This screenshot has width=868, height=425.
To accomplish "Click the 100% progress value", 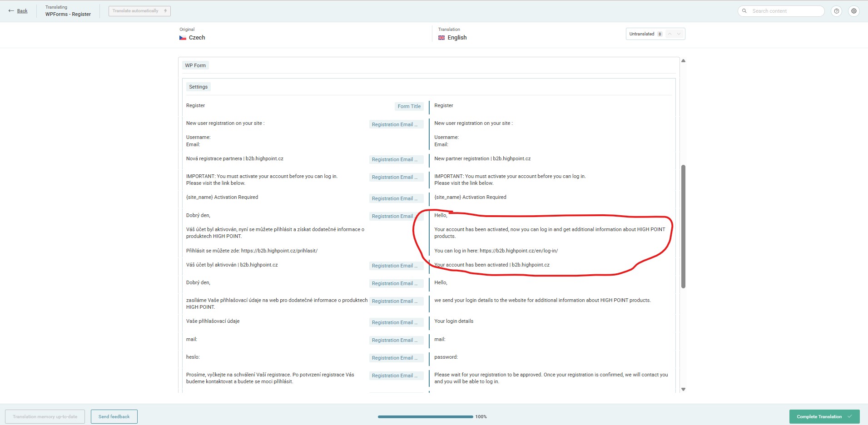I will point(481,417).
